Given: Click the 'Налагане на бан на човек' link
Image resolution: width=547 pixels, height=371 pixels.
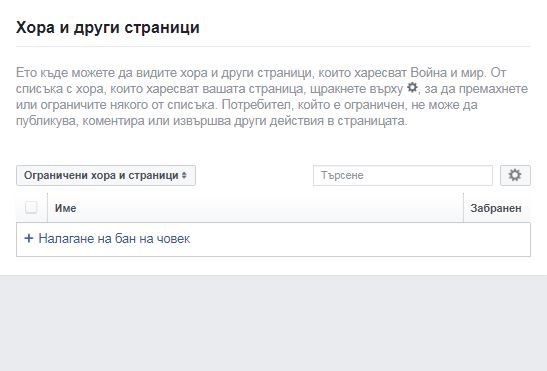Looking at the screenshot, I should (114, 239).
